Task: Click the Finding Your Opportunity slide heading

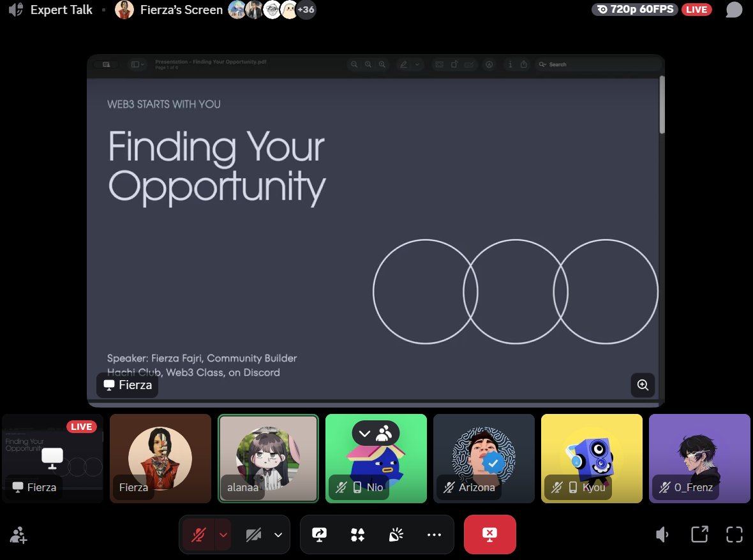Action: click(217, 168)
